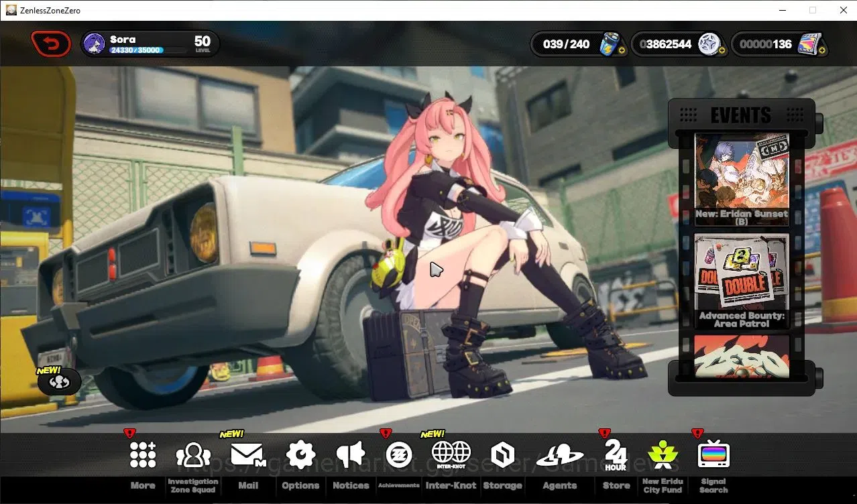The height and width of the screenshot is (504, 857).
Task: Open Sora's player avatar profile
Action: [x=95, y=44]
